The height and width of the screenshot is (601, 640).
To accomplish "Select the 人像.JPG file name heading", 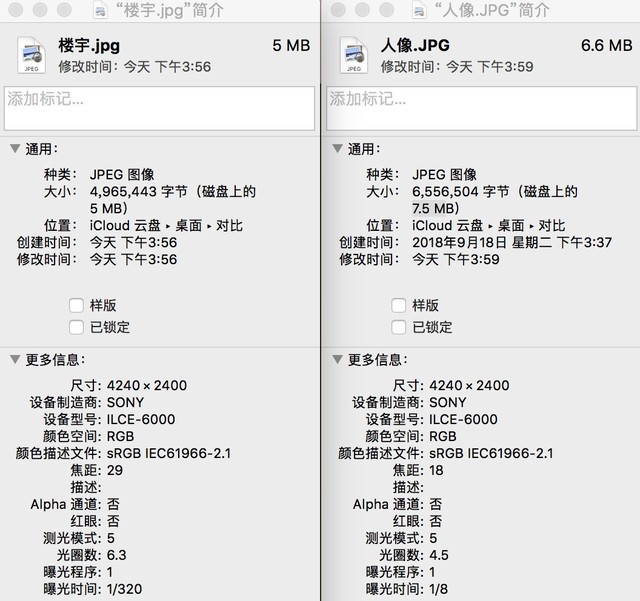I will point(415,45).
